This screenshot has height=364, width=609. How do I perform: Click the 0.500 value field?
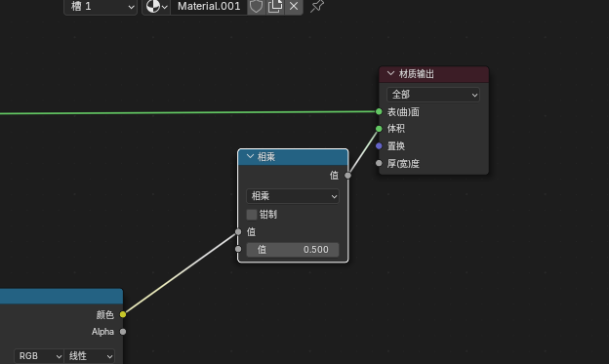293,250
